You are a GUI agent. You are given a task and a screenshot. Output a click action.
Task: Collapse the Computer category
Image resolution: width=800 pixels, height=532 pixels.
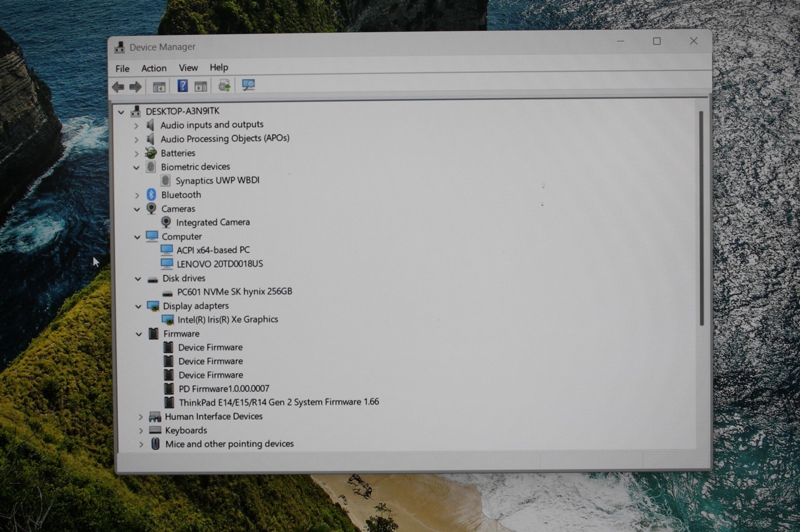(x=137, y=237)
